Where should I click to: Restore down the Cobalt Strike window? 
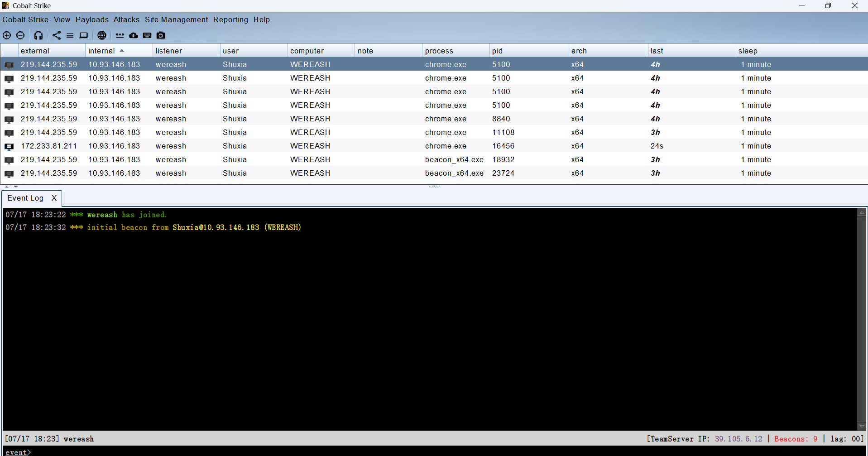click(x=828, y=5)
